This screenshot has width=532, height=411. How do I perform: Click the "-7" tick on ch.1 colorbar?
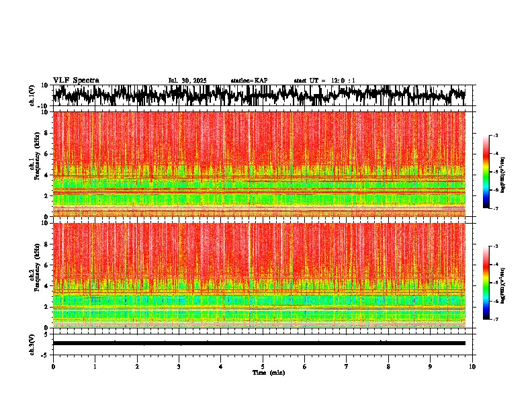495,208
